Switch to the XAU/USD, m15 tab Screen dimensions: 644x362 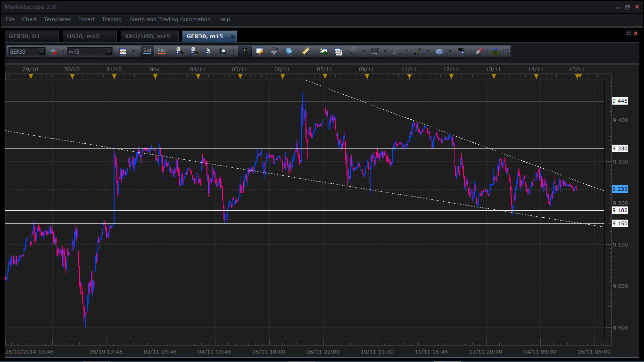tap(148, 36)
